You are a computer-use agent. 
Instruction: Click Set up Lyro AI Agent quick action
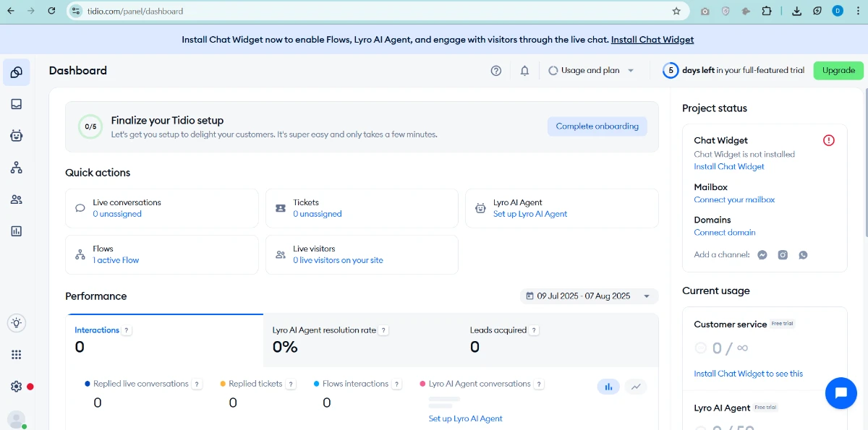[x=530, y=214]
